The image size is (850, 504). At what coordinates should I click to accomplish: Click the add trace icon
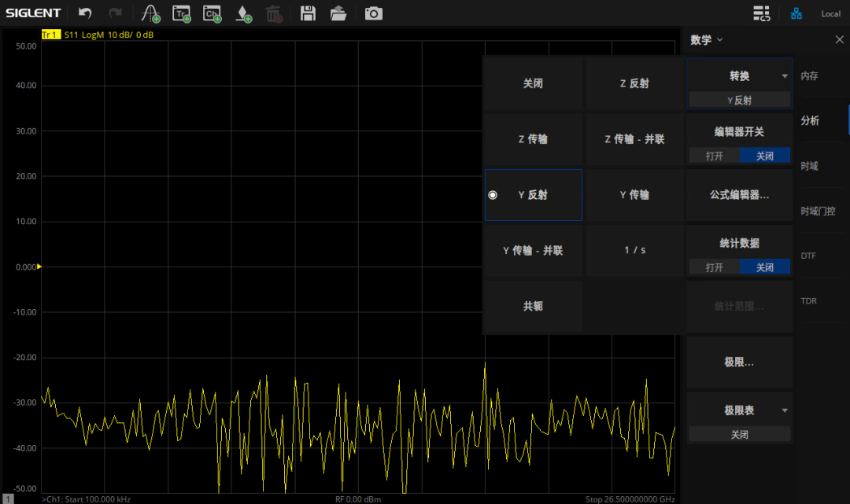pyautogui.click(x=182, y=13)
